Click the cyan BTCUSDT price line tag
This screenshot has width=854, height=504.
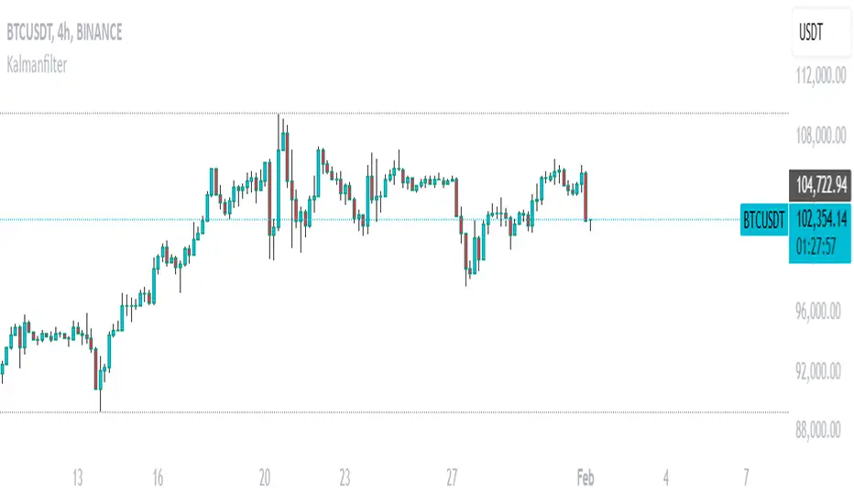pos(763,220)
